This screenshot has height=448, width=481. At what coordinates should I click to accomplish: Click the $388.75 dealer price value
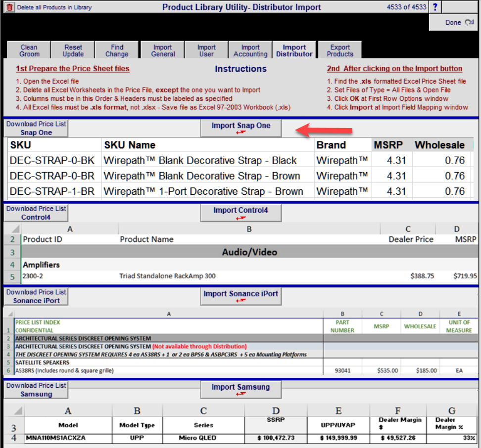[422, 276]
